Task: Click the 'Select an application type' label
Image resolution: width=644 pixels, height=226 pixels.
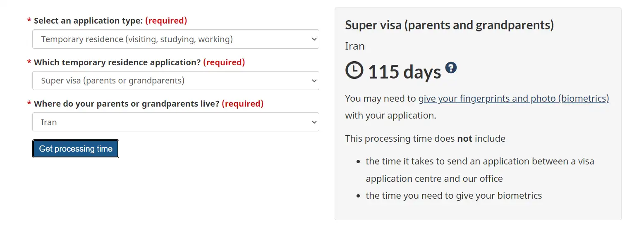Action: pos(89,21)
